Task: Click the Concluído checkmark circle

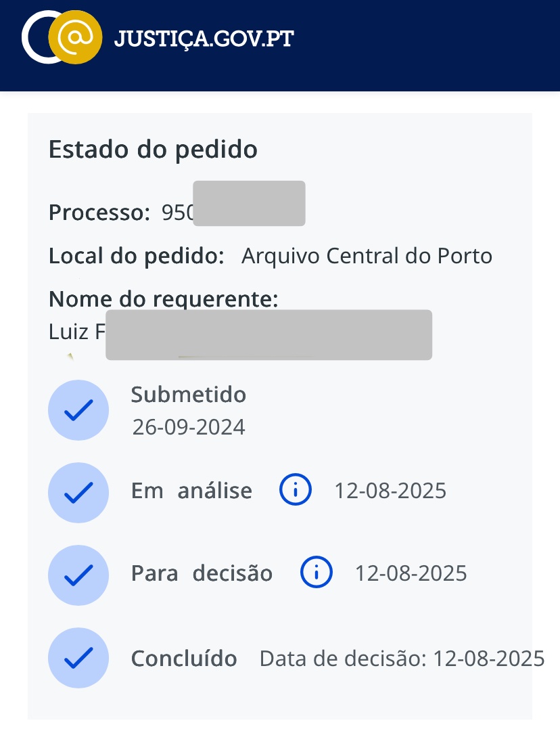Action: point(78,658)
